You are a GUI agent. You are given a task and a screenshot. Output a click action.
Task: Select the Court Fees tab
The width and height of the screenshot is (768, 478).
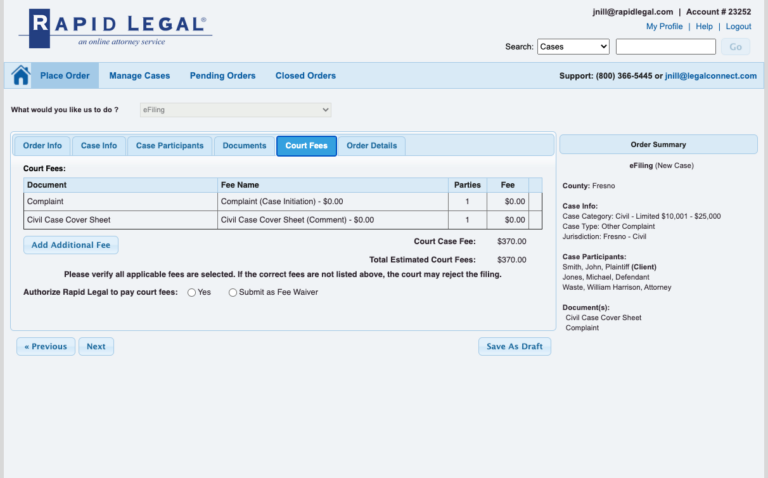point(307,146)
